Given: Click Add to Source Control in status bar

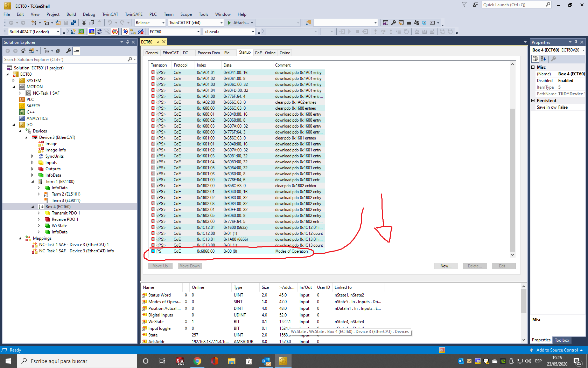Looking at the screenshot, I should pyautogui.click(x=556, y=350).
